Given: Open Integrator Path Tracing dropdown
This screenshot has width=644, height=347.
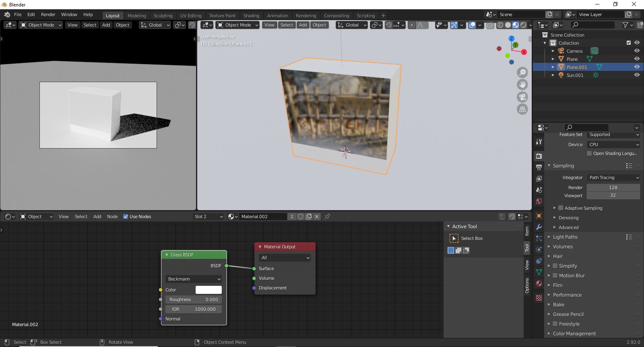Looking at the screenshot, I should pyautogui.click(x=613, y=178).
